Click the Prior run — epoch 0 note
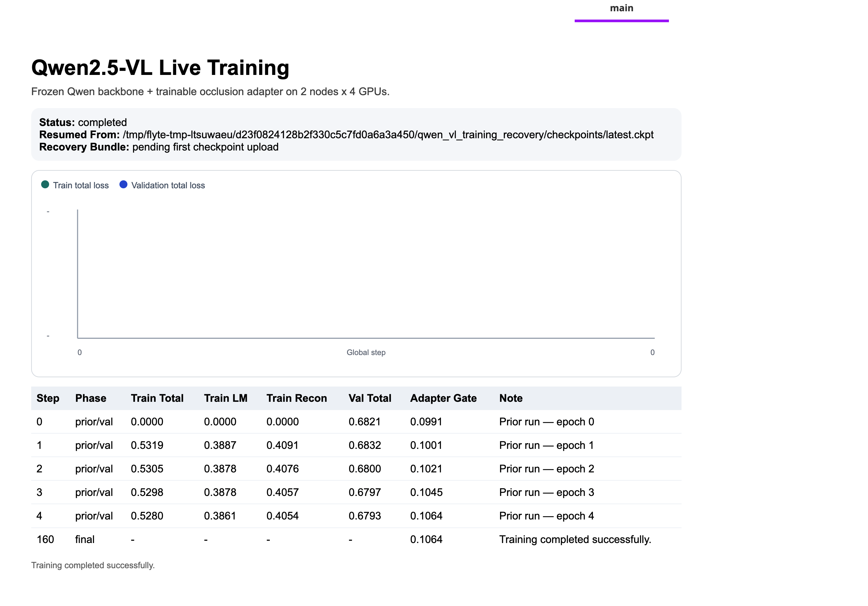868x606 pixels. click(546, 422)
